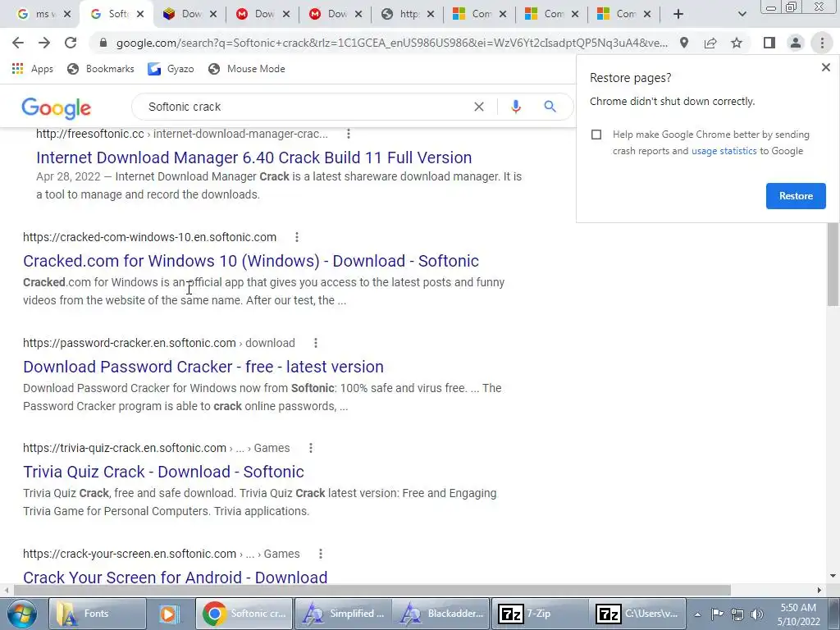Open the media player taskbar icon

[x=171, y=614]
